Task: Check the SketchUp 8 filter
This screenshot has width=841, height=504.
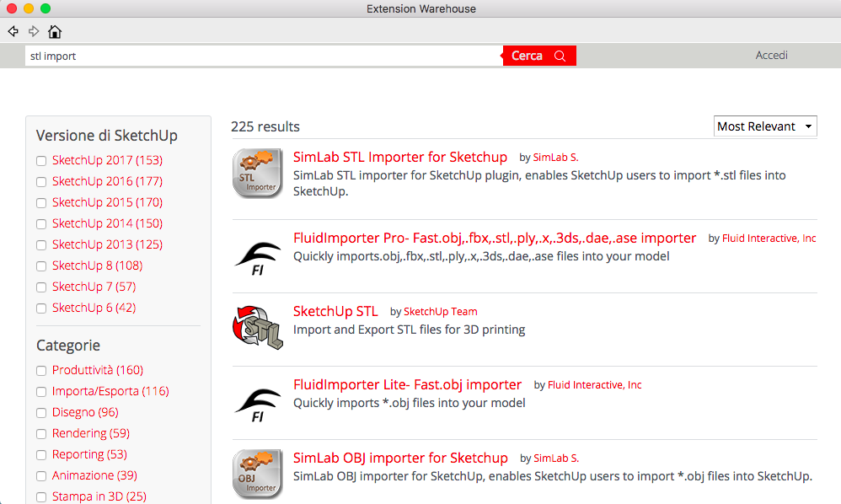Action: click(x=41, y=266)
